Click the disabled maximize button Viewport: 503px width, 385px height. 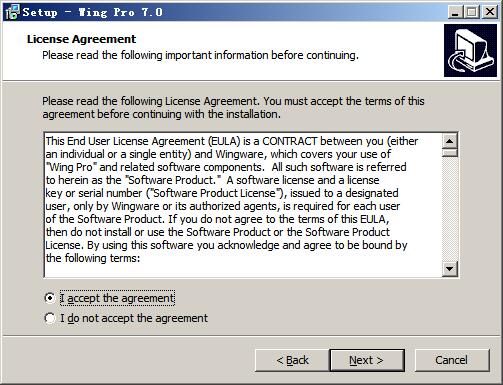[x=472, y=12]
